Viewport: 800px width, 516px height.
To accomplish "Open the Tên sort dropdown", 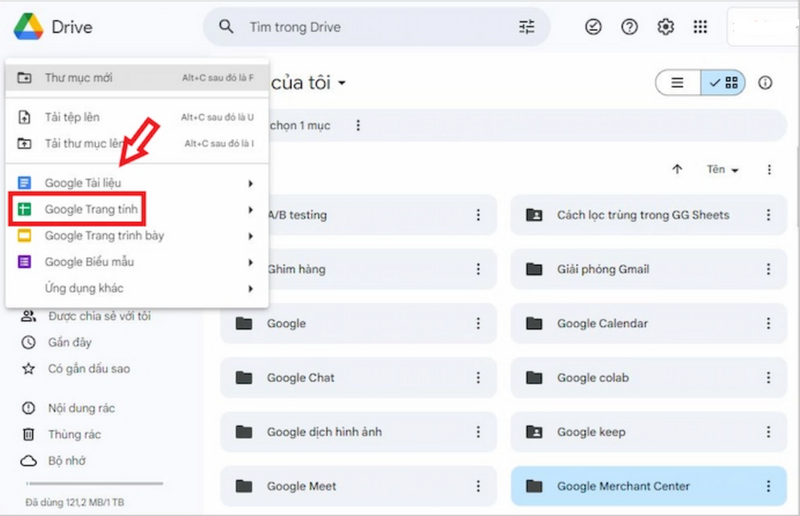I will (723, 169).
